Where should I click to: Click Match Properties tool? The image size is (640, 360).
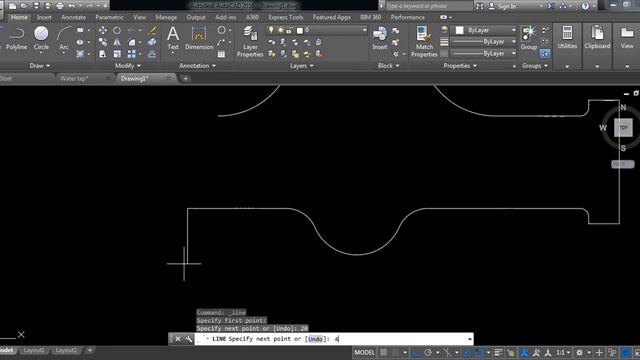424,41
